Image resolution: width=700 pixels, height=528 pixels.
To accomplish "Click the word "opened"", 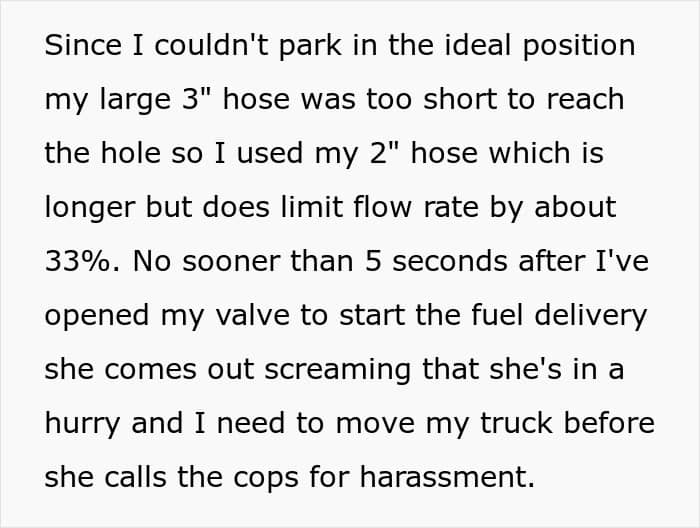I will [97, 316].
